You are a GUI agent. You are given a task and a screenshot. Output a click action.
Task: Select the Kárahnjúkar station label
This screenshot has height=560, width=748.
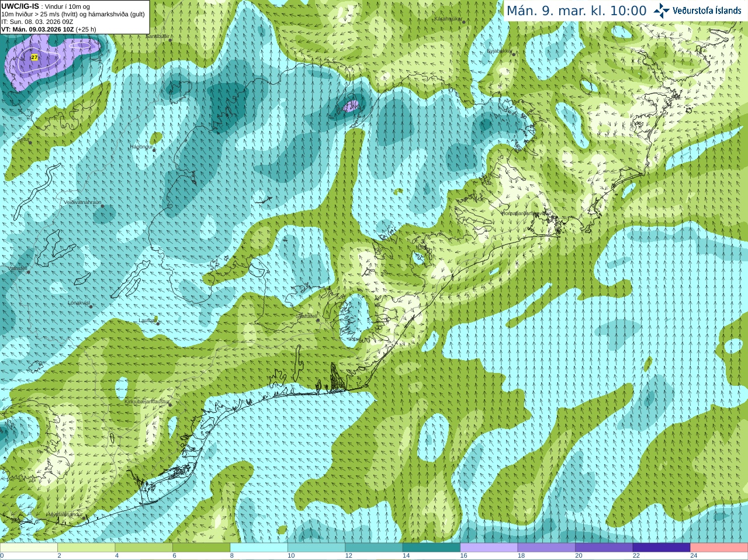[448, 19]
